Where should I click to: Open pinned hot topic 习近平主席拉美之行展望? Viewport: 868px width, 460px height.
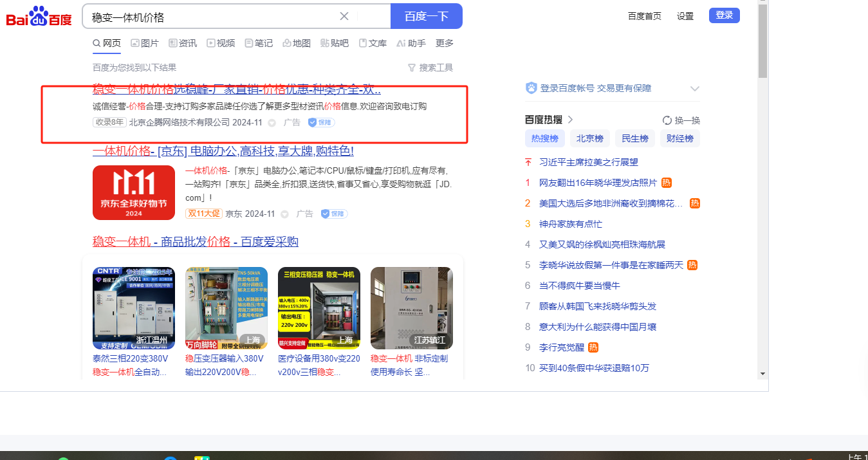click(589, 162)
